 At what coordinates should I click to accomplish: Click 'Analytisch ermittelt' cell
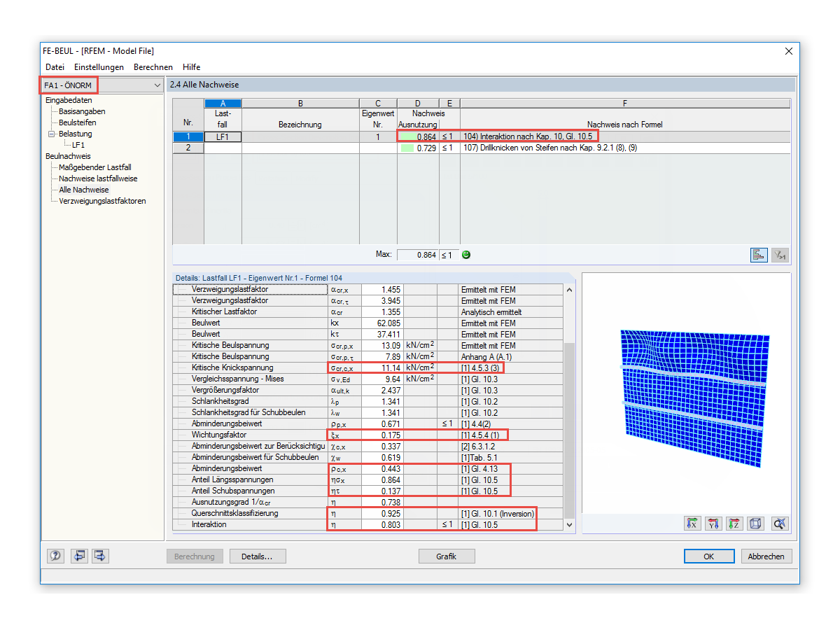[x=511, y=311]
